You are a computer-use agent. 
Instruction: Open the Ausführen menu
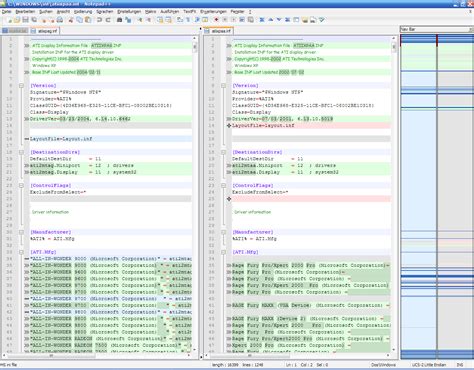[170, 11]
